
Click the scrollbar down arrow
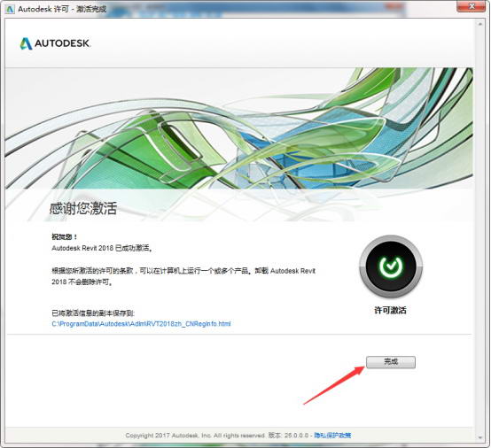[x=480, y=437]
